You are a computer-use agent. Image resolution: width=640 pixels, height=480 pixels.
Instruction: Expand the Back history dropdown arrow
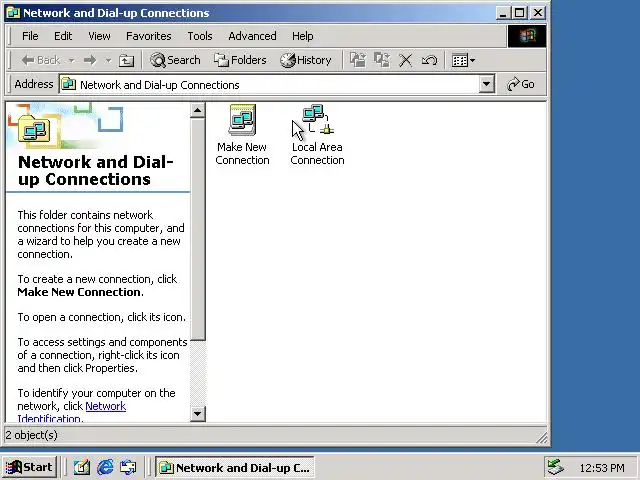(x=71, y=60)
